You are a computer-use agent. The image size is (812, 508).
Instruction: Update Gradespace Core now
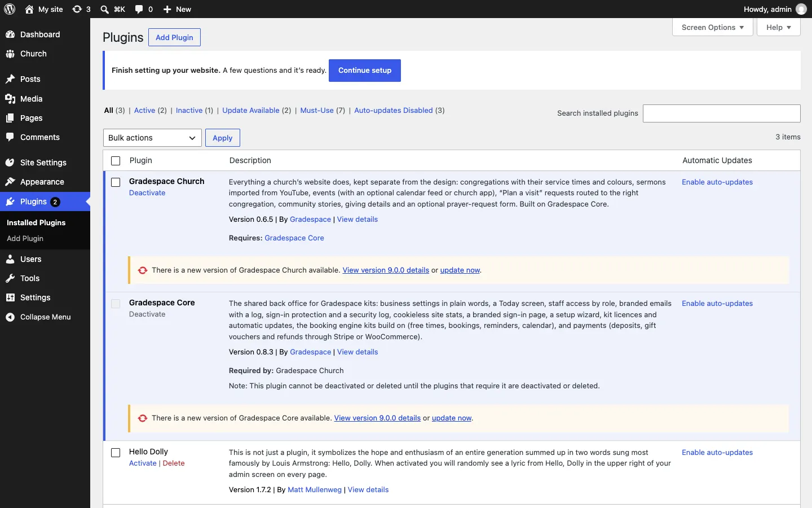(452, 418)
